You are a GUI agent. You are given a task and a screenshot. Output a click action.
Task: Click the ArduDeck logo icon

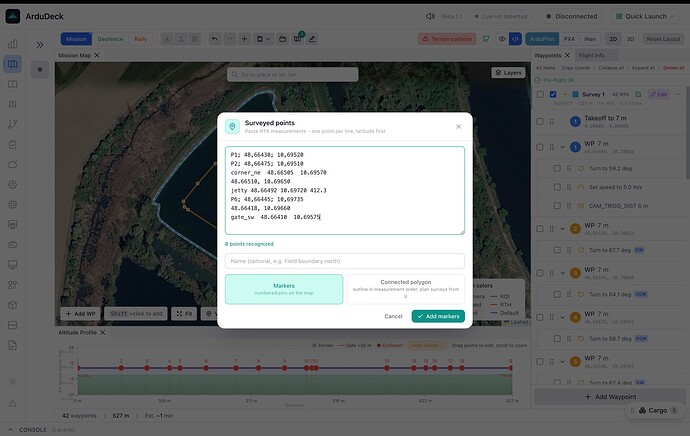point(13,16)
